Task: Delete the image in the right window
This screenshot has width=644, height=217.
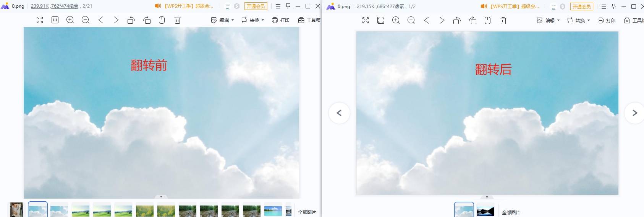Action: click(503, 20)
